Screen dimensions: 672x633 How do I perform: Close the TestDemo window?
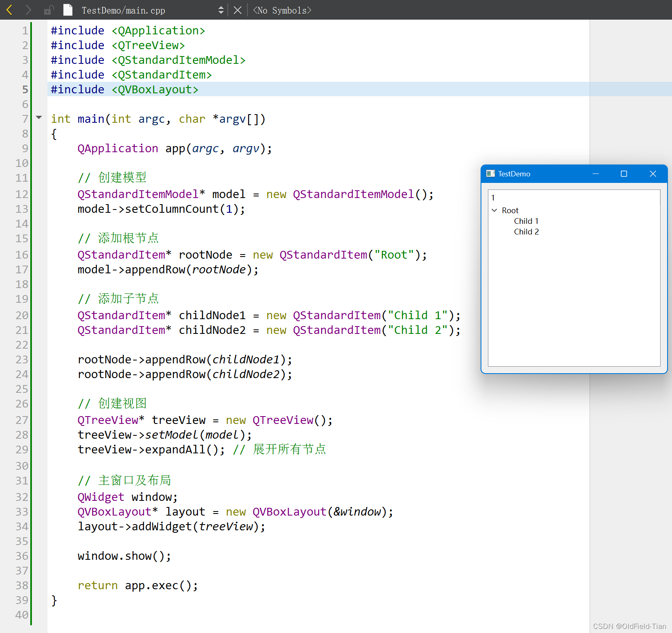[653, 174]
